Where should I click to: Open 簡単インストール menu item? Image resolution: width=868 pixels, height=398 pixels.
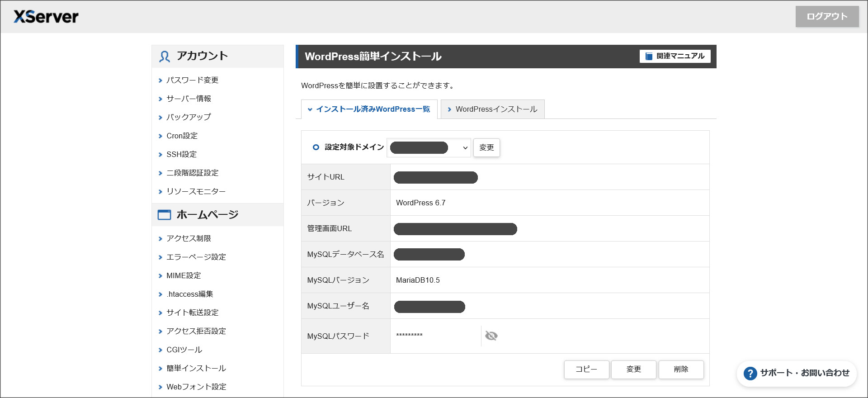click(196, 368)
